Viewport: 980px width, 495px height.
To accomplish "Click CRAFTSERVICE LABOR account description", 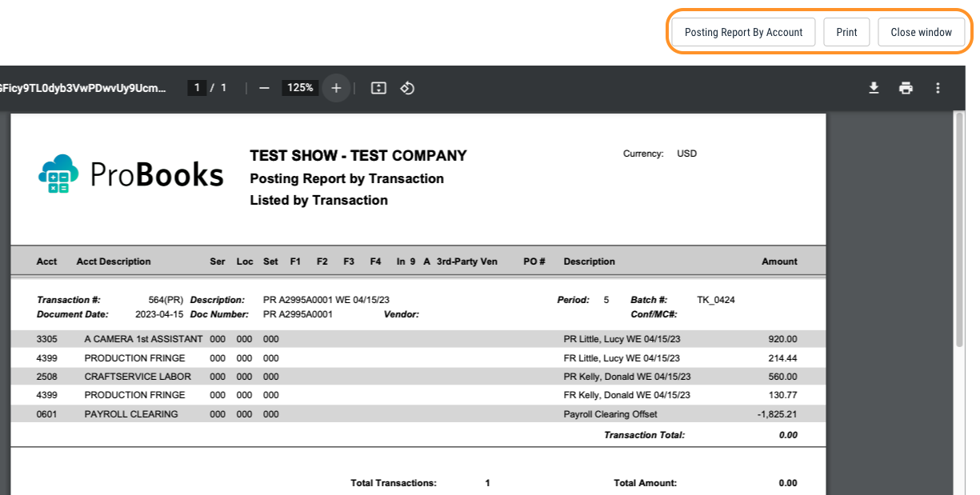I will point(138,377).
